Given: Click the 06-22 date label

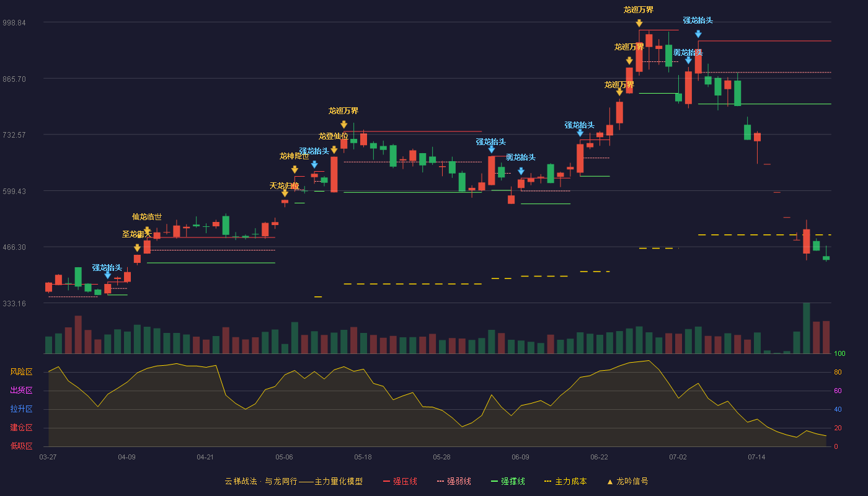Looking at the screenshot, I should (599, 457).
